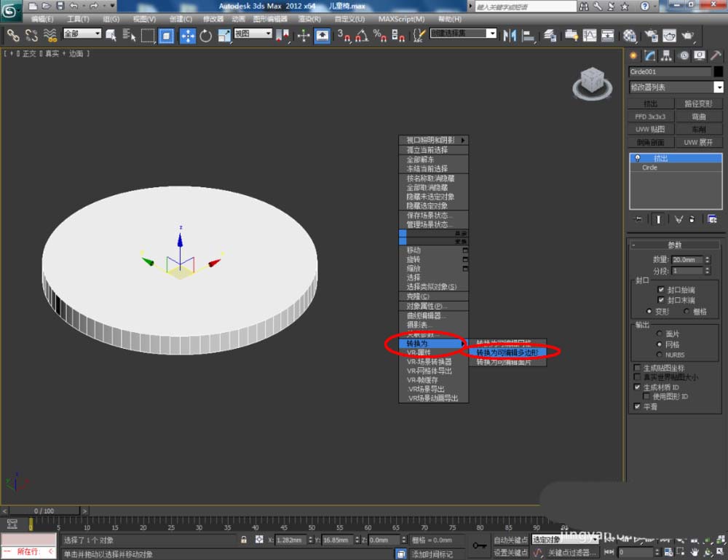
Task: Click the Mirror tool icon
Action: (510, 35)
